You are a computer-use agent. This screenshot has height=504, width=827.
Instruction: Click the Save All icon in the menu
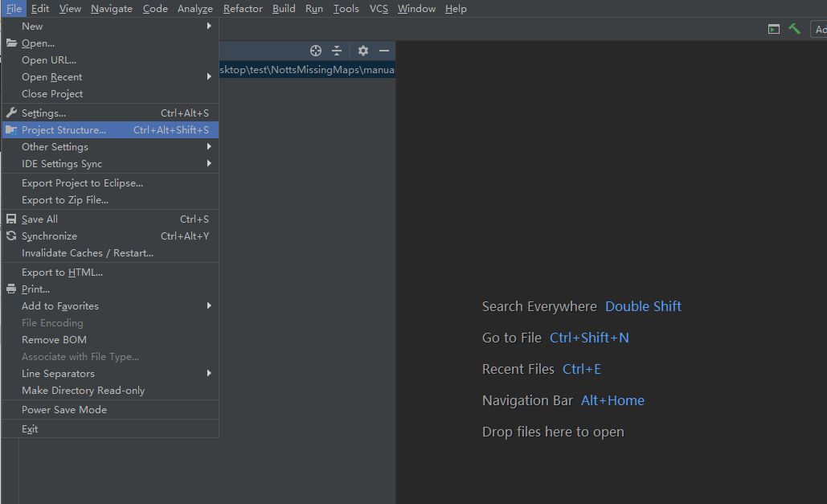(10, 219)
